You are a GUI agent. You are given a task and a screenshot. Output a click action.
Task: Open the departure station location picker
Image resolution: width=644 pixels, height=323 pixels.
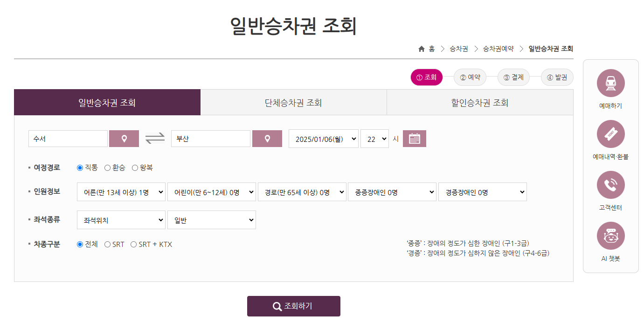coord(124,138)
